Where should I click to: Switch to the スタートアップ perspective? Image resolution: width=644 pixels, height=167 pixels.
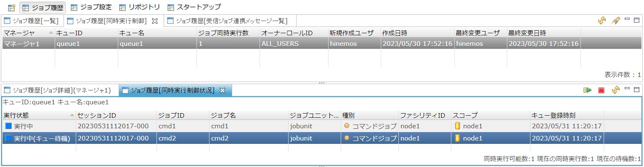(x=194, y=7)
